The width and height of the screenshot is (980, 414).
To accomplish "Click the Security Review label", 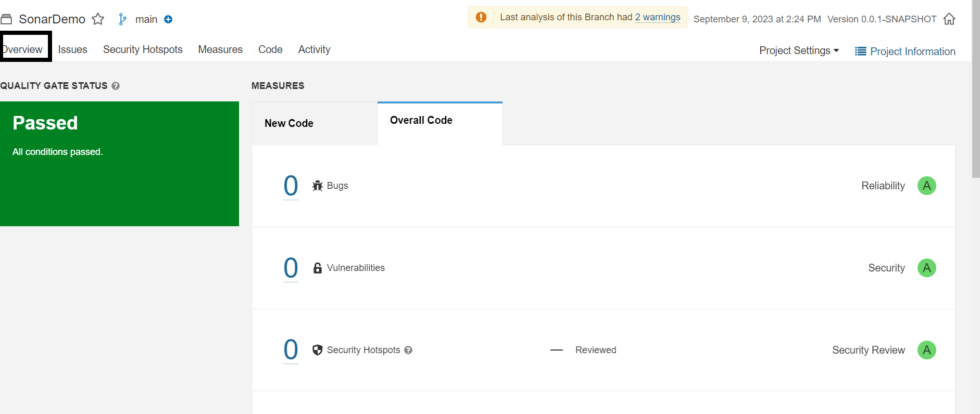I will click(x=869, y=350).
